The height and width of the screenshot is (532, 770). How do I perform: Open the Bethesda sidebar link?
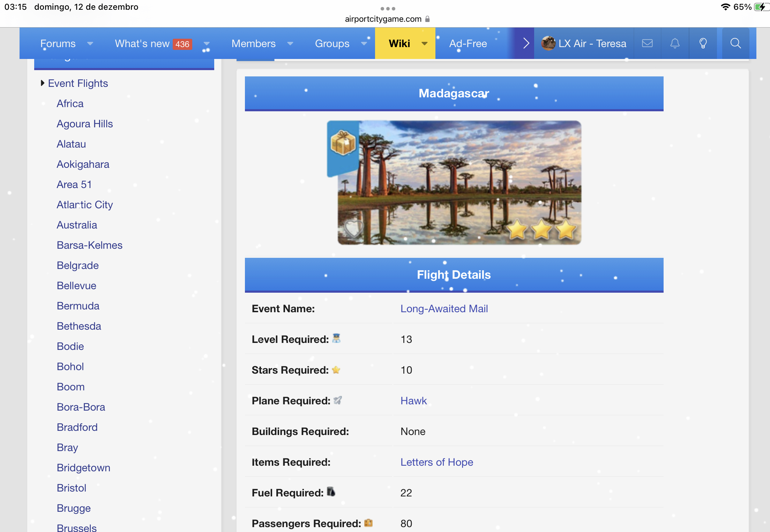tap(79, 326)
